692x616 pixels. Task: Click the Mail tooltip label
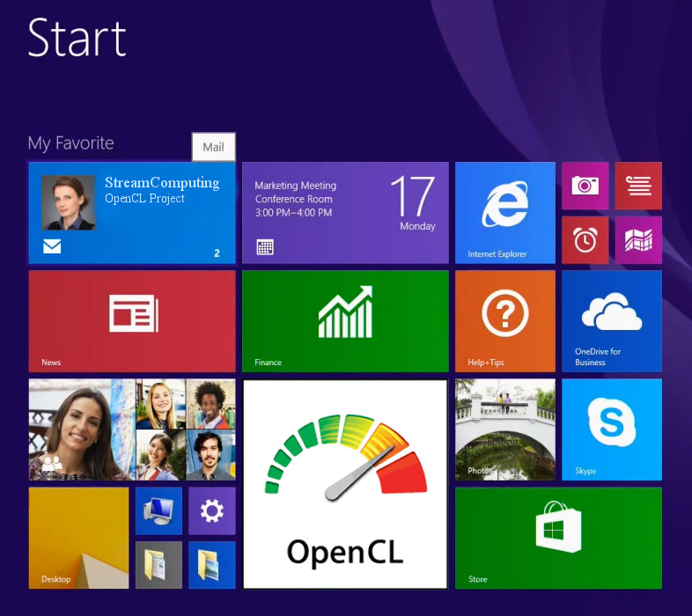click(214, 146)
